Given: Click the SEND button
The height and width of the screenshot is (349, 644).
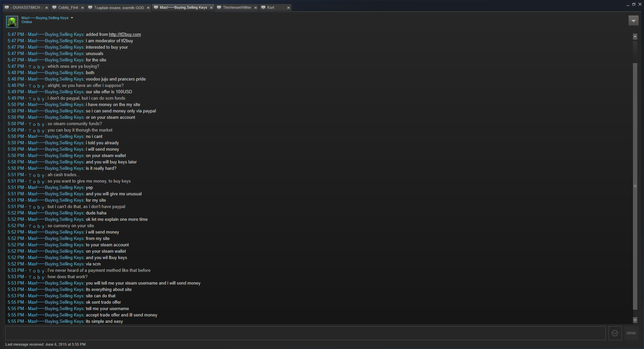Looking at the screenshot, I should (631, 333).
